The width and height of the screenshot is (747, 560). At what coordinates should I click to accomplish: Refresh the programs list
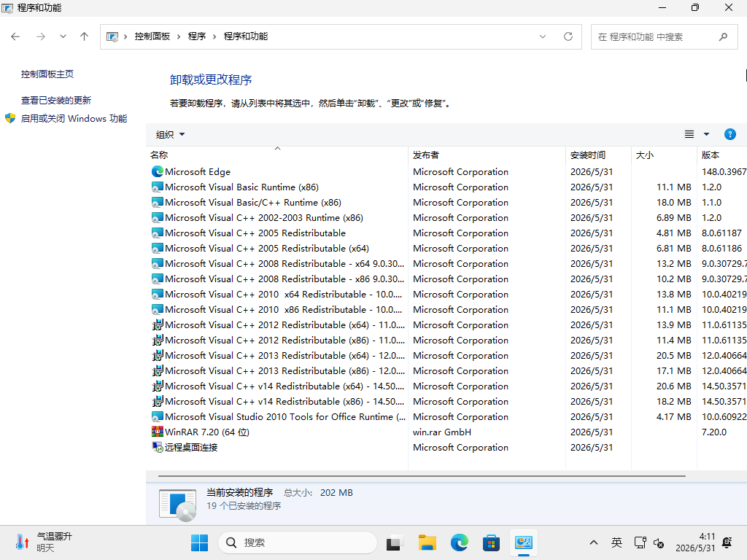pyautogui.click(x=568, y=36)
